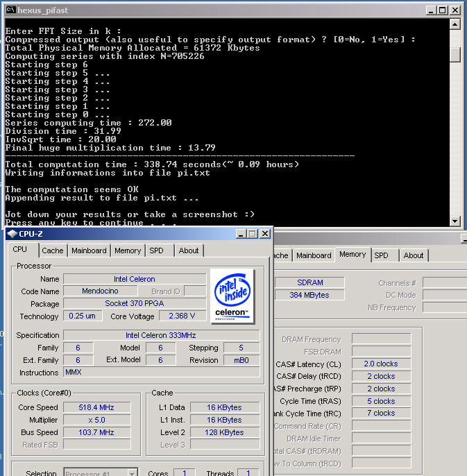Click console scrollbar up arrow

pyautogui.click(x=455, y=24)
